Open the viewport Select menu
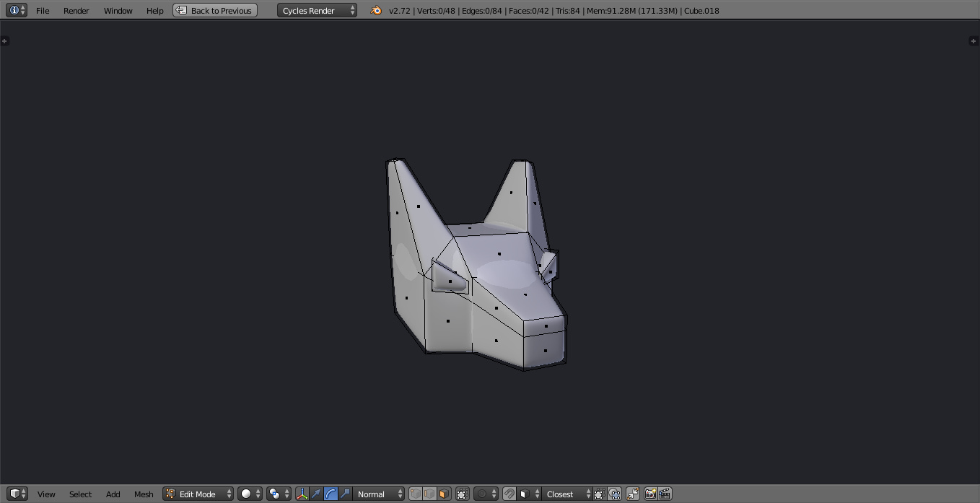Image resolution: width=980 pixels, height=503 pixels. (x=81, y=494)
